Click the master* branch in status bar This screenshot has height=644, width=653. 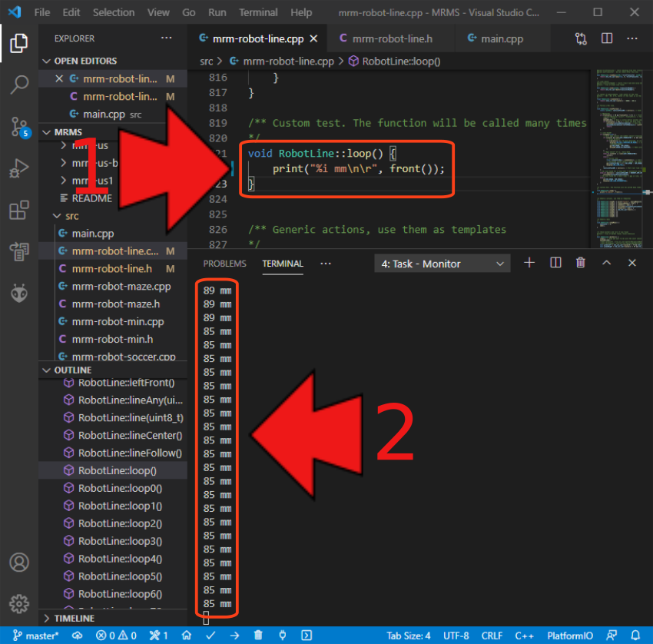tap(36, 636)
